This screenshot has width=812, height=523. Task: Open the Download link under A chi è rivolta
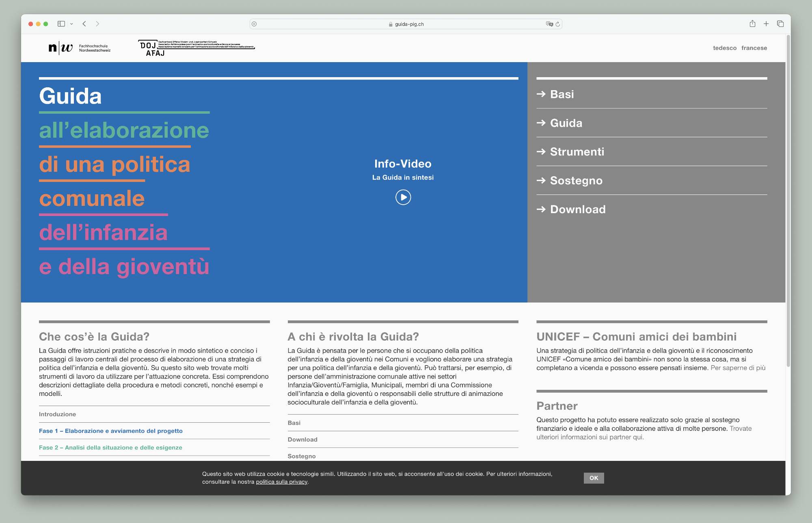click(x=302, y=439)
